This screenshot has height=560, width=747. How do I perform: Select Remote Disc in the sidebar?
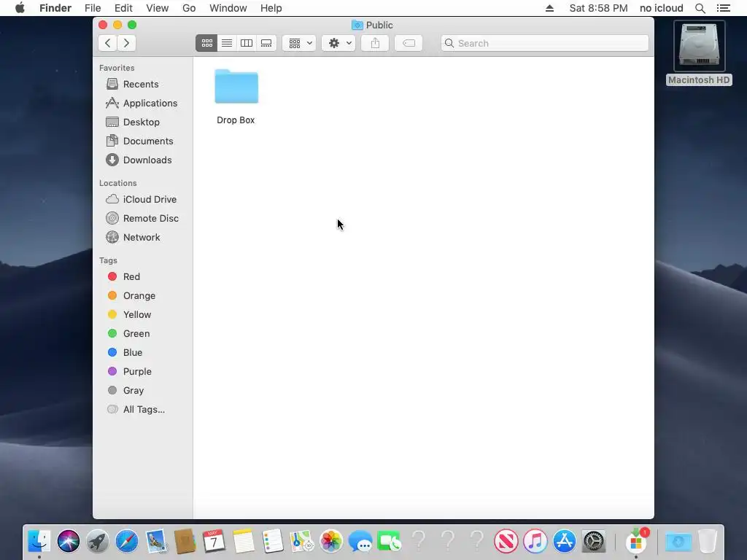[142, 218]
